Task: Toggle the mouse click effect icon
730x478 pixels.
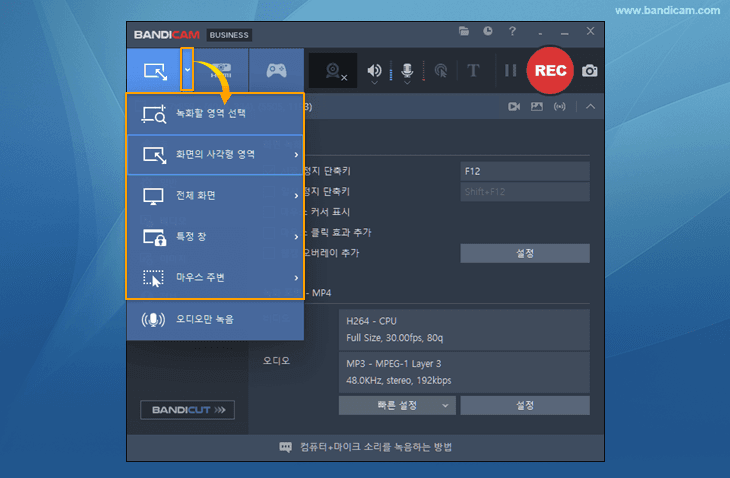Action: click(440, 71)
